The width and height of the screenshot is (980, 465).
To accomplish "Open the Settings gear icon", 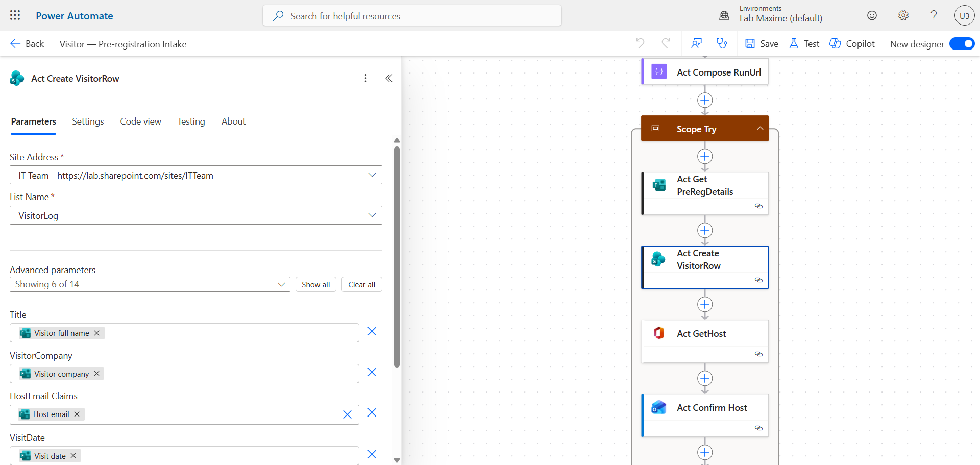I will (903, 15).
